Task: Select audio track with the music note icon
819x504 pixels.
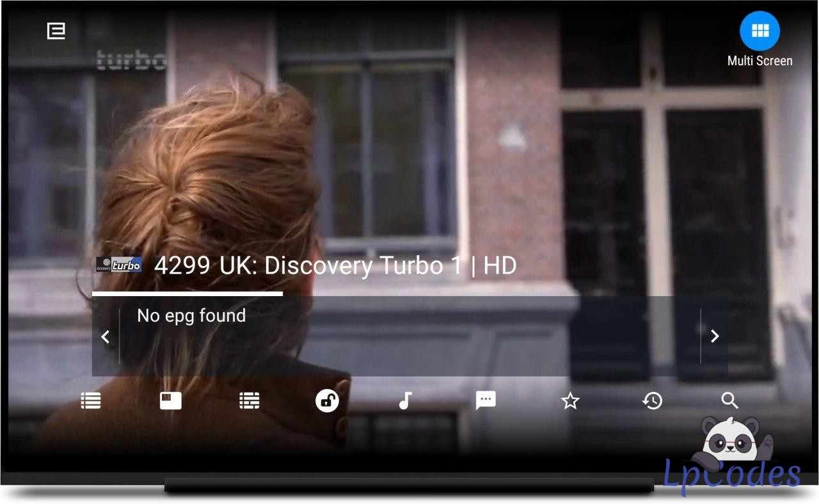Action: click(x=404, y=401)
